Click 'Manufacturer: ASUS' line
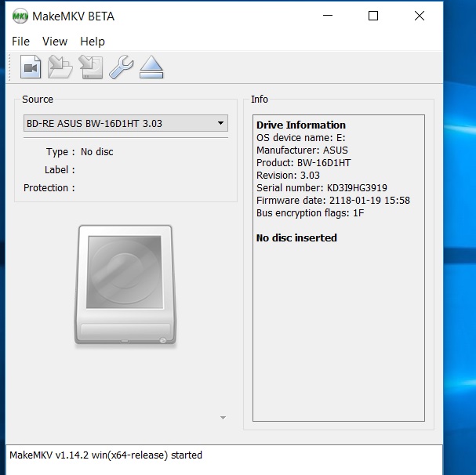Screen dimensions: 476x475 [x=302, y=150]
